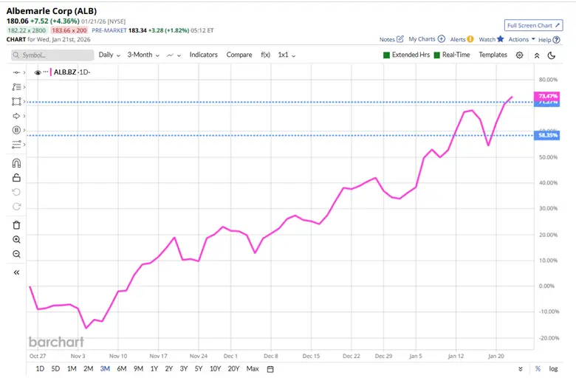Open Help question mark icon

(557, 40)
